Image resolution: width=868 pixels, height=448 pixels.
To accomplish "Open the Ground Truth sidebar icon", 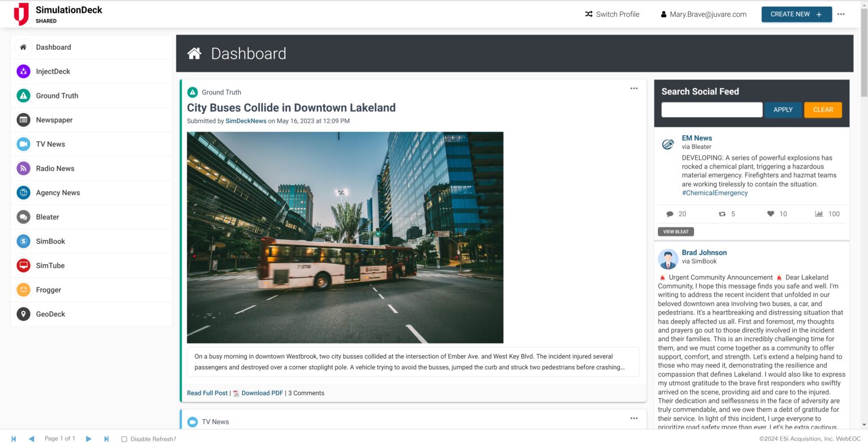I will [23, 96].
